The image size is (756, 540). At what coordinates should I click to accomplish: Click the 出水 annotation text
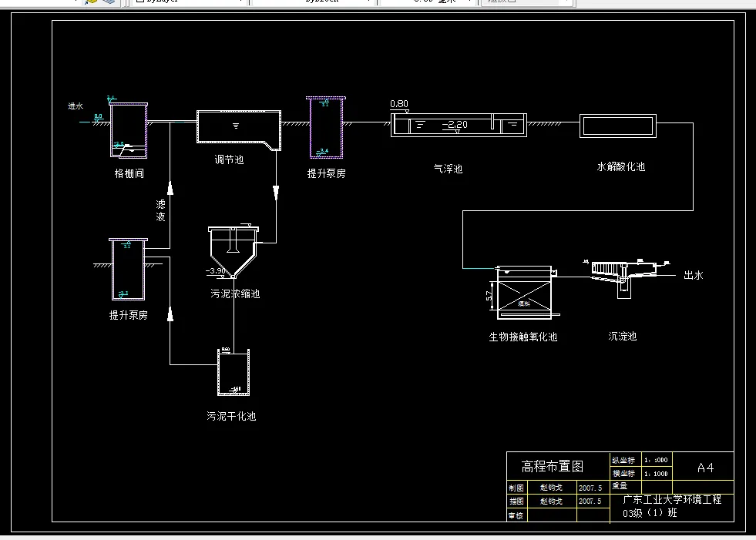click(693, 274)
